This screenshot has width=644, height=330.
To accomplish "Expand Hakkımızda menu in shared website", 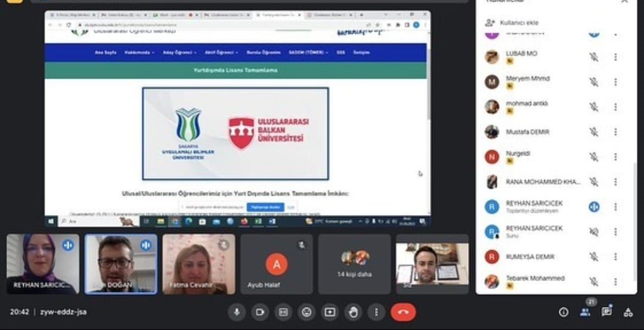I will click(139, 52).
